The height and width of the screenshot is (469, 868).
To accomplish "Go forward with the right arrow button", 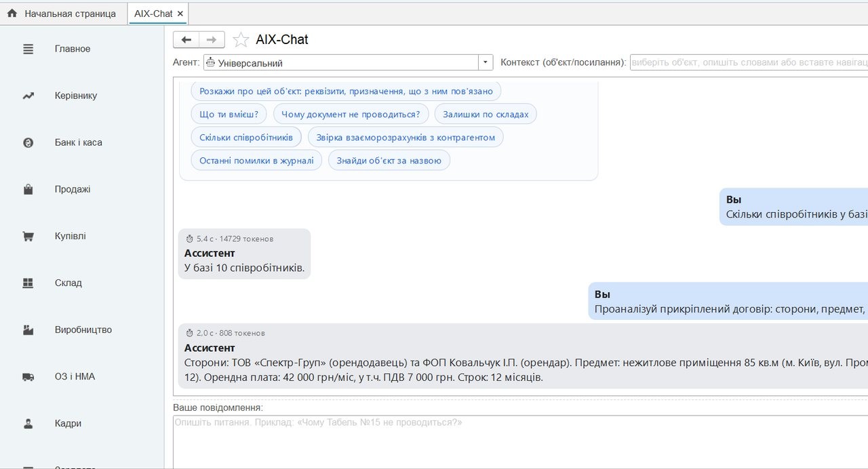I will (212, 40).
